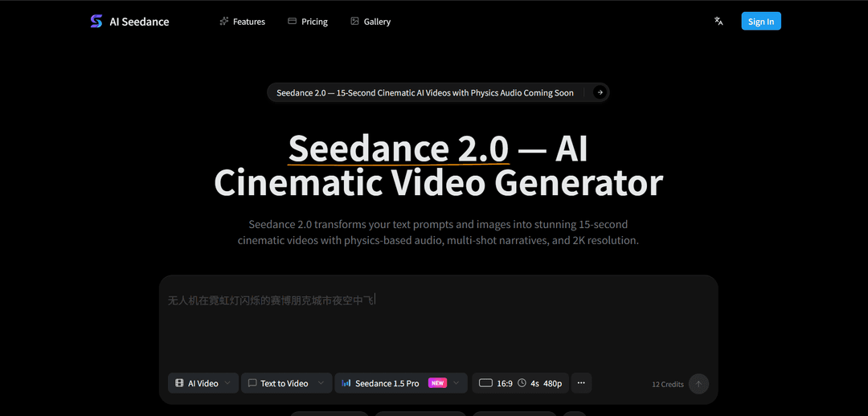Click the up-arrow submit generate button
Viewport: 868px width, 416px height.
pyautogui.click(x=698, y=384)
